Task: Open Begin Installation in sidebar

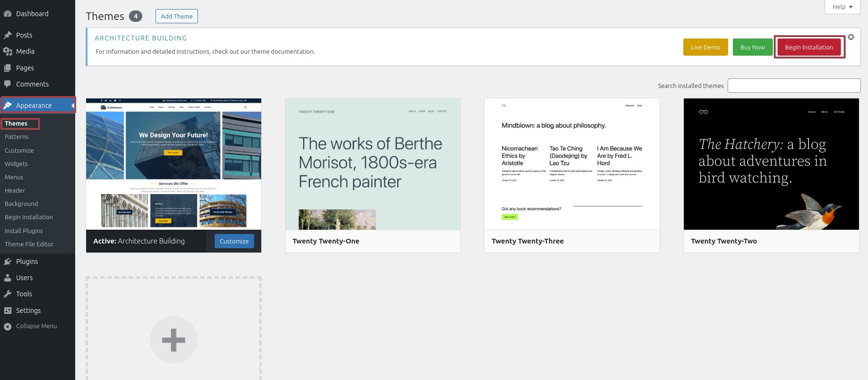Action: pyautogui.click(x=29, y=217)
